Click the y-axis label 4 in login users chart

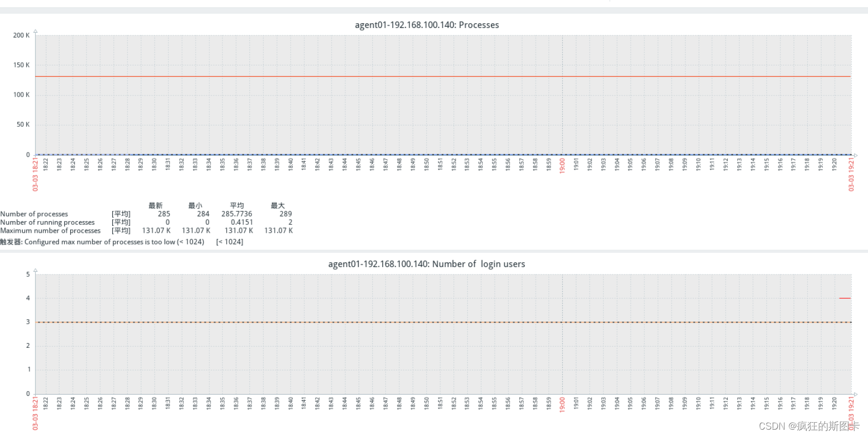tap(28, 298)
